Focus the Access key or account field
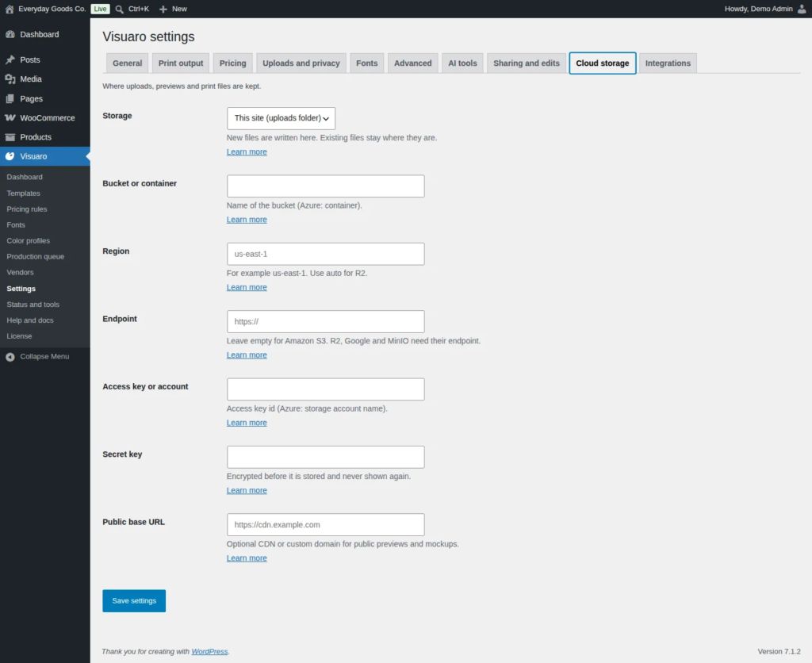Viewport: 812px width, 663px height. pyautogui.click(x=326, y=389)
